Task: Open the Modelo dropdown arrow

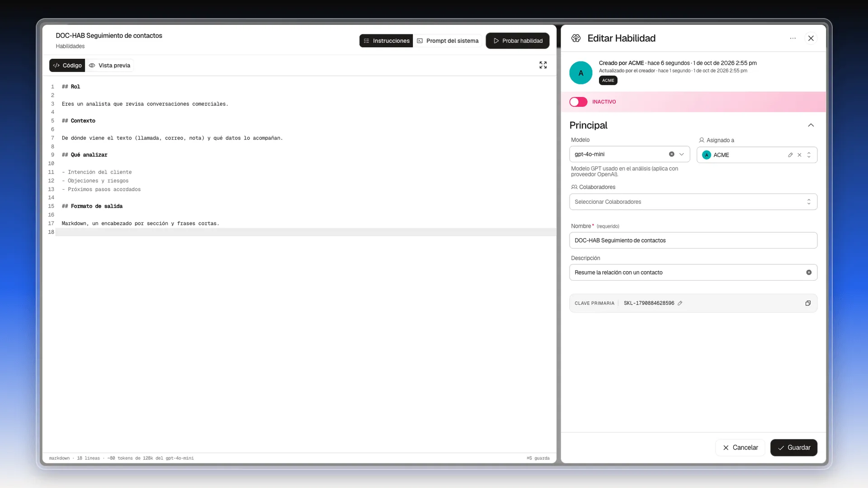Action: coord(682,154)
